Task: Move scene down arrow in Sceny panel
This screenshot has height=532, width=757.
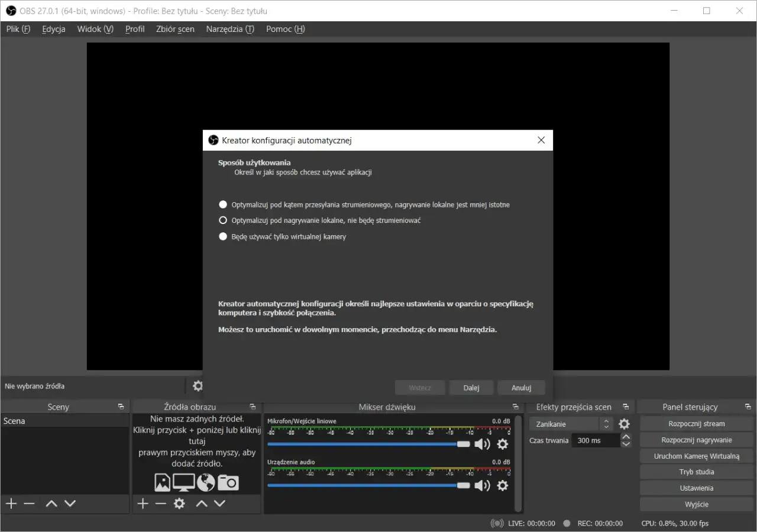Action: [70, 504]
